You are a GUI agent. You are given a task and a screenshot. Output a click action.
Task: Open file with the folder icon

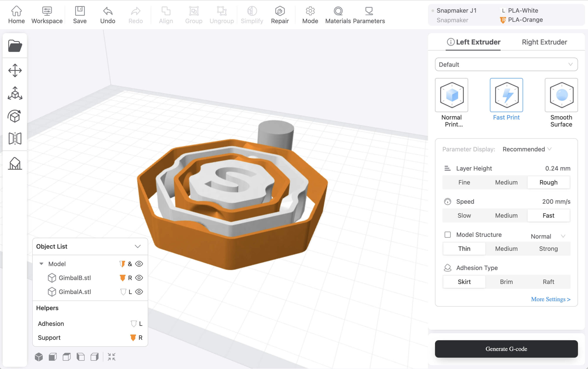(15, 46)
